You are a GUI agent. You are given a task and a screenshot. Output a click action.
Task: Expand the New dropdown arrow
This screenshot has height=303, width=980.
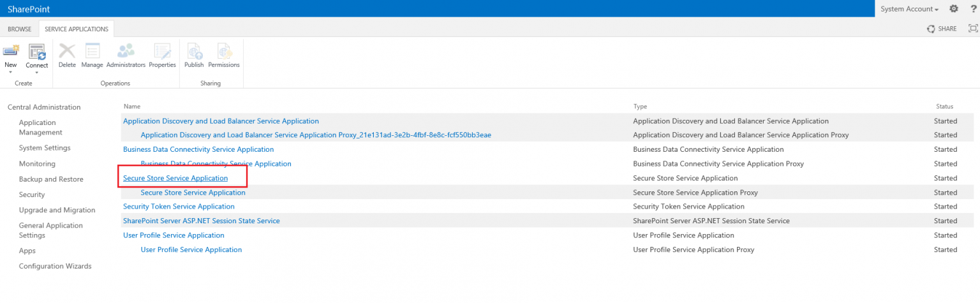click(x=11, y=72)
